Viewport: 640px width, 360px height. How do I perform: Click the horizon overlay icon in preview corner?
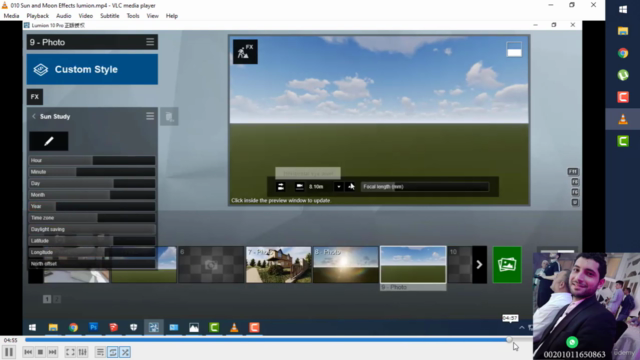click(x=514, y=49)
